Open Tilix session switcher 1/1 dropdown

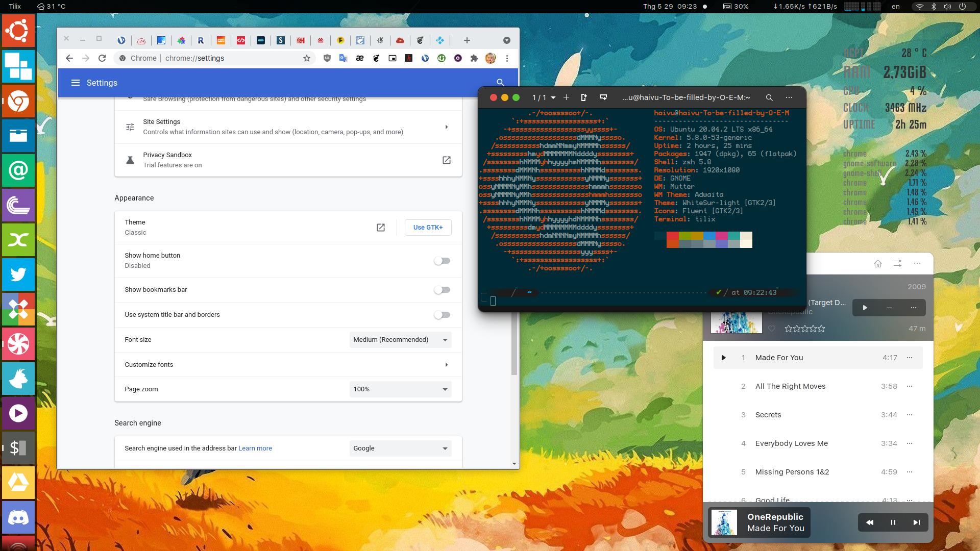[x=543, y=97]
